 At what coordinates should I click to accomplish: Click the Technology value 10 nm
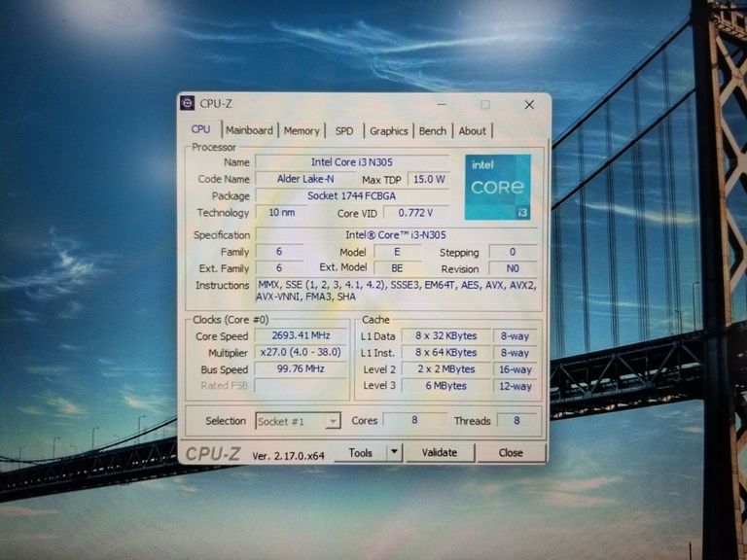(281, 212)
